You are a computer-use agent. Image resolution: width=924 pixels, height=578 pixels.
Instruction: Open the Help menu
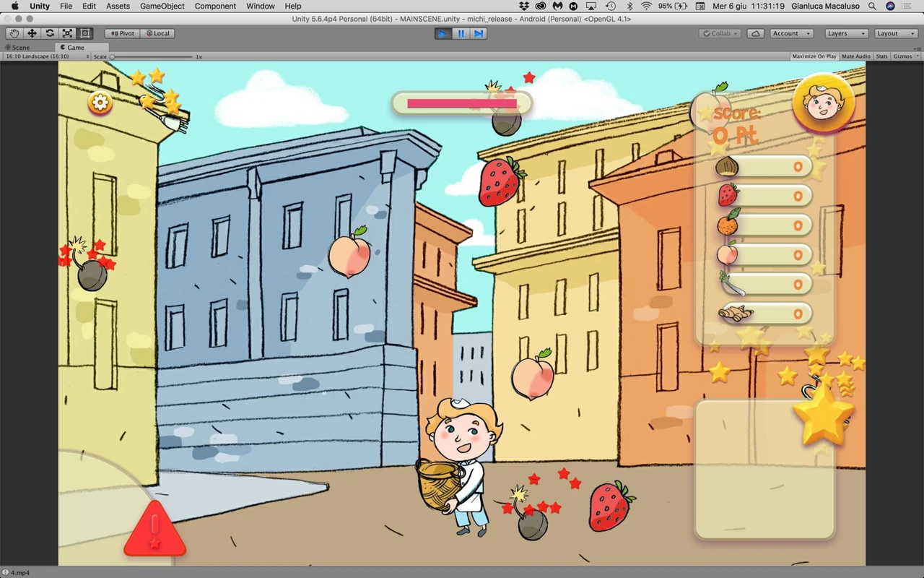click(292, 6)
